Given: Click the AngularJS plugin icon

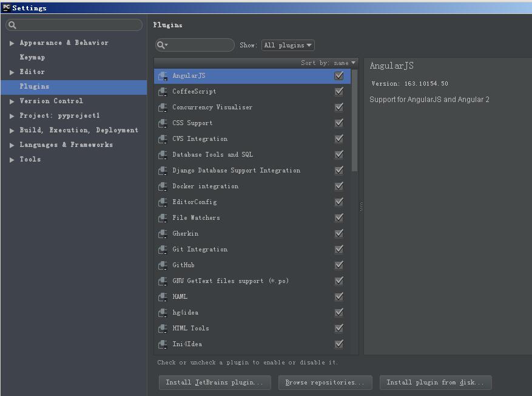Looking at the screenshot, I should 163,76.
